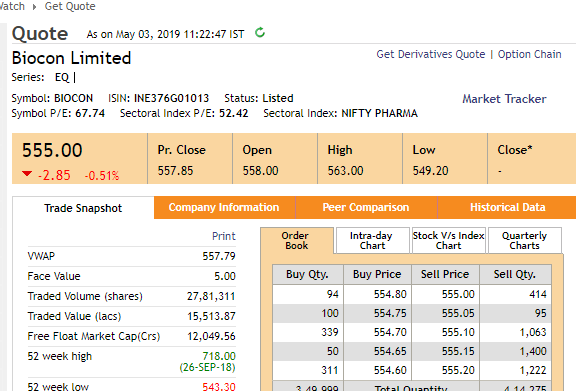Image resolution: width=576 pixels, height=391 pixels.
Task: Click buy quantity 339
Action: (x=330, y=332)
